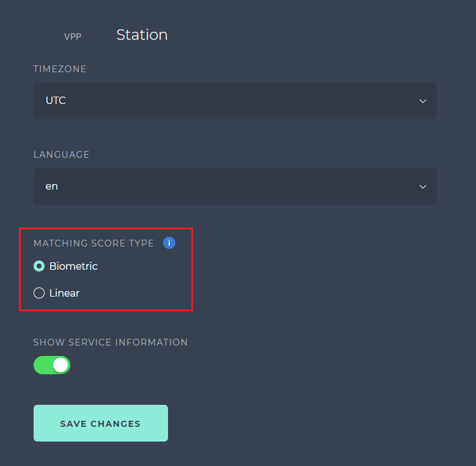Viewport: 476px width, 466px height.
Task: Switch to the VPP tab
Action: click(x=73, y=37)
